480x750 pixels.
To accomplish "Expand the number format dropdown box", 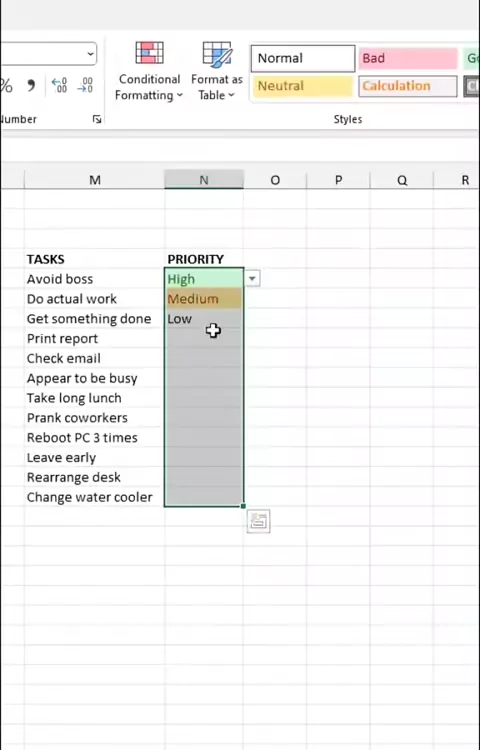I will coord(90,54).
